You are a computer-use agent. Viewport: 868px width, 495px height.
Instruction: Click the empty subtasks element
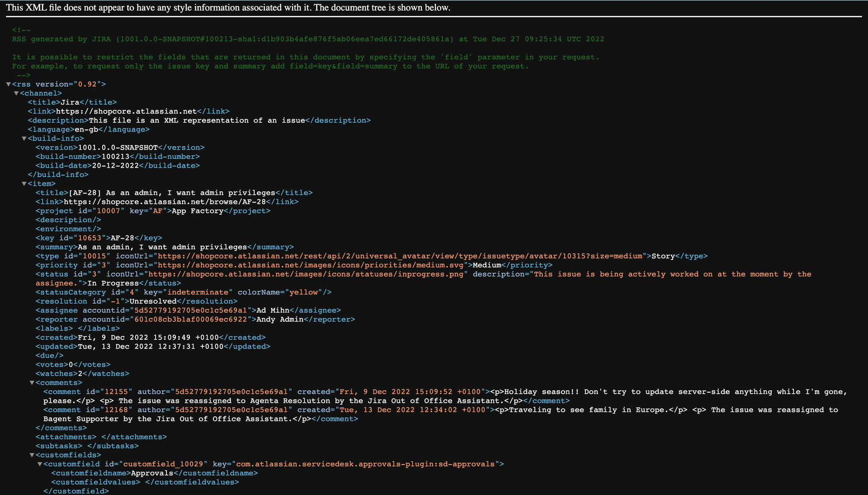pos(87,446)
